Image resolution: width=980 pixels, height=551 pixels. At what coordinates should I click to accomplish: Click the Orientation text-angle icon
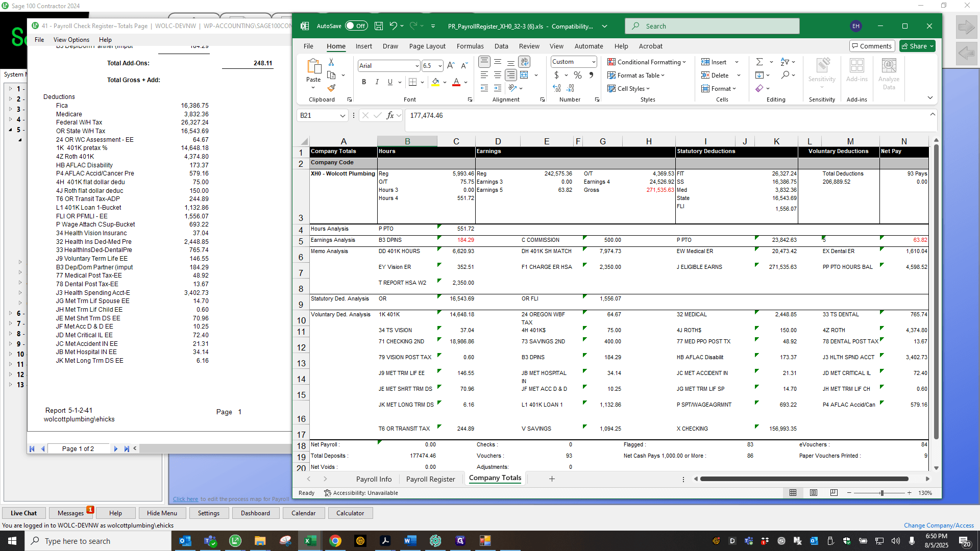[512, 88]
